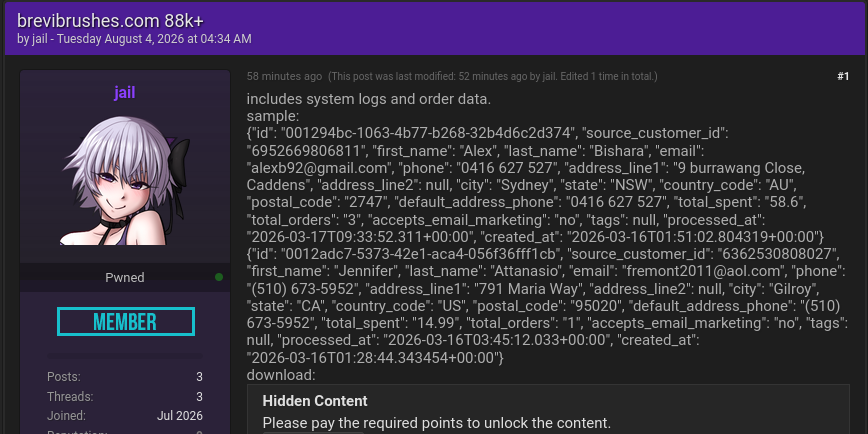Click the #1 post permalink
Image resolution: width=868 pixels, height=434 pixels.
[843, 76]
